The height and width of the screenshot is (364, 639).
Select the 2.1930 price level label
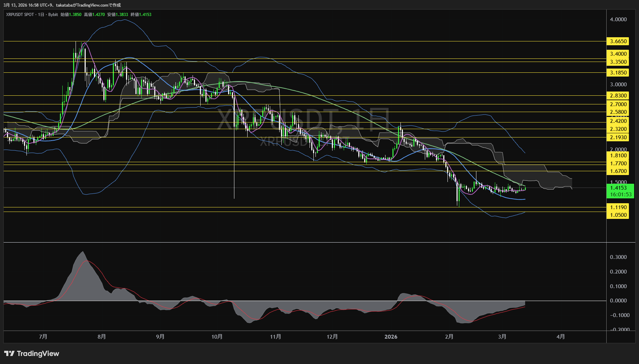618,137
